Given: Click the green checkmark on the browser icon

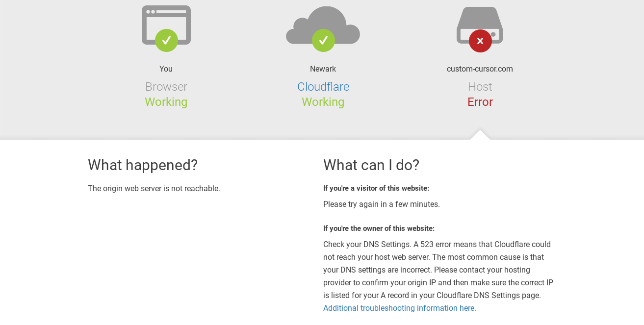Looking at the screenshot, I should point(166,40).
